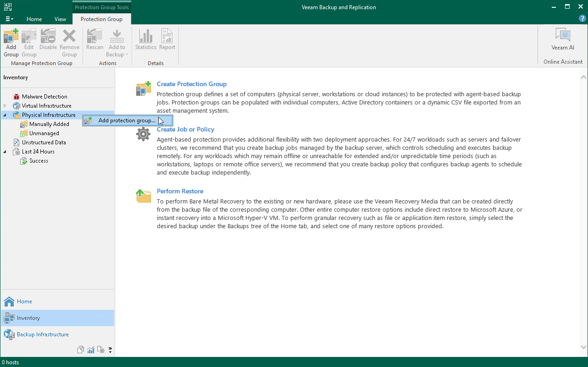The width and height of the screenshot is (588, 367).
Task: Click the Unmanaged item icon
Action: pyautogui.click(x=24, y=133)
